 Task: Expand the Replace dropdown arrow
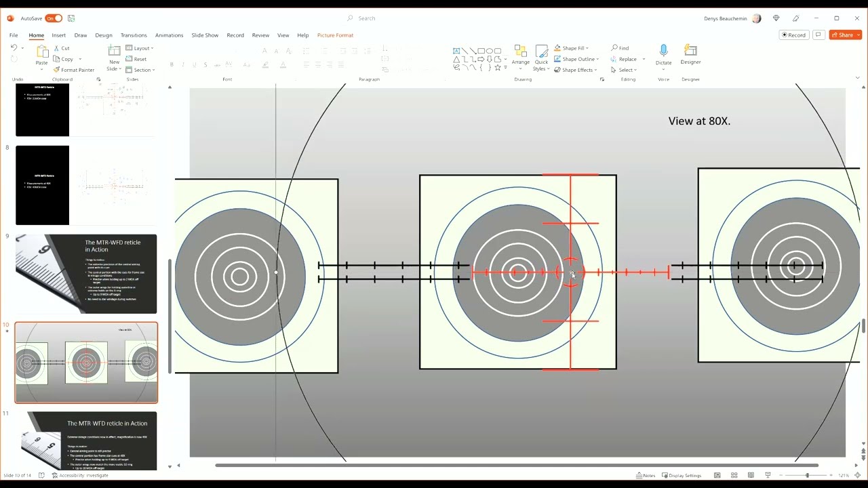[644, 59]
